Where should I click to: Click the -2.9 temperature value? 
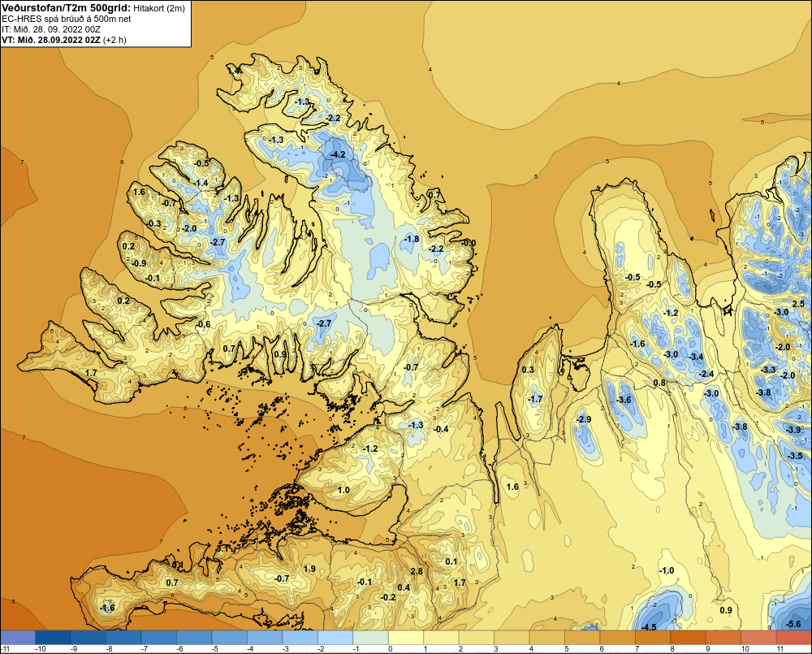pyautogui.click(x=584, y=419)
